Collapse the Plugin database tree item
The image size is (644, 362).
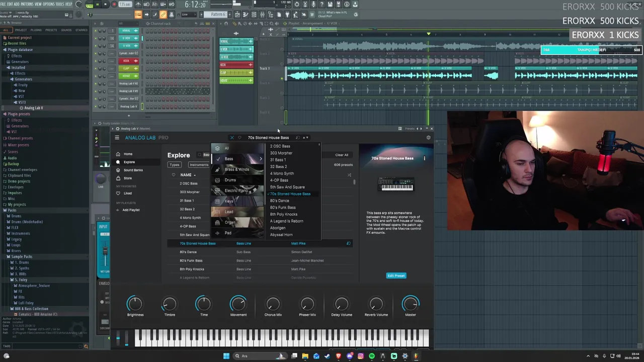click(20, 50)
